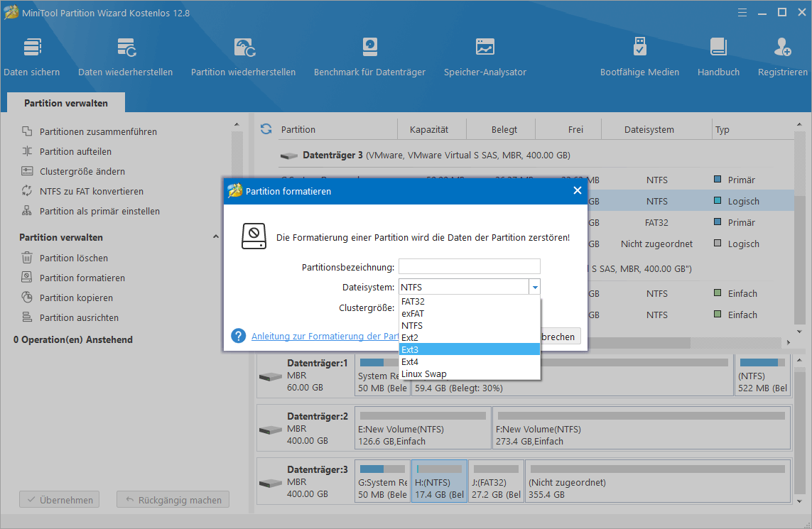812x529 pixels.
Task: Launch Partition wiederherstellen wizard
Action: pos(244,57)
